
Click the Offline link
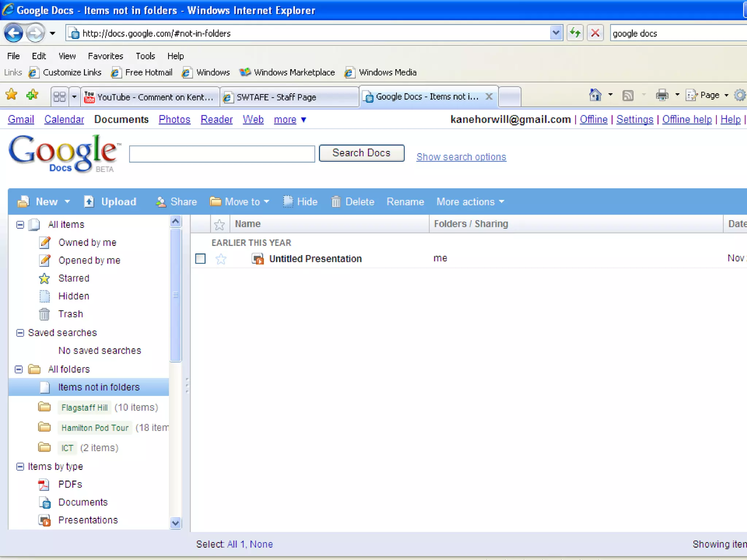[593, 119]
